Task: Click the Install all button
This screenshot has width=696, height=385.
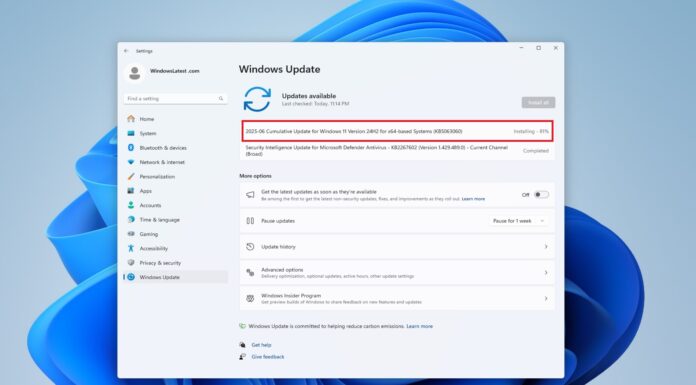Action: click(x=538, y=103)
